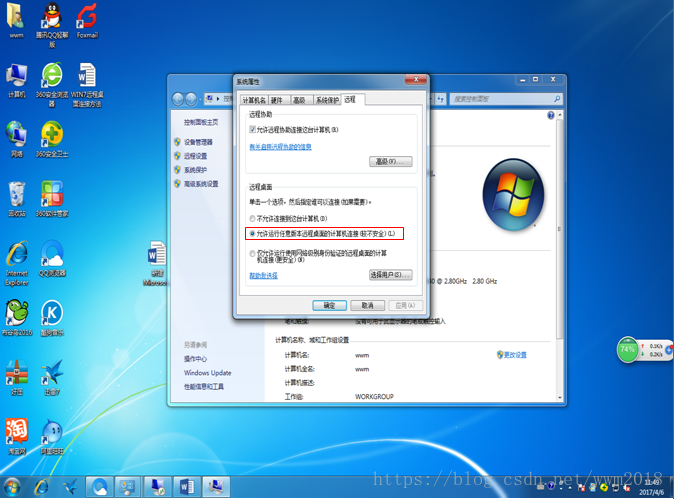Open the Xunlei bird taskbar icon
674x499 pixels.
70,487
